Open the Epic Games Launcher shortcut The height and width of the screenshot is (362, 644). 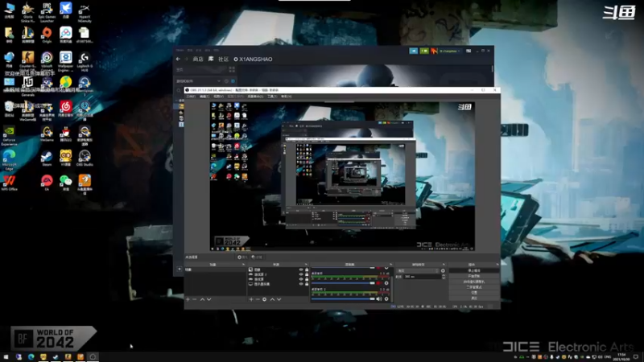(47, 10)
